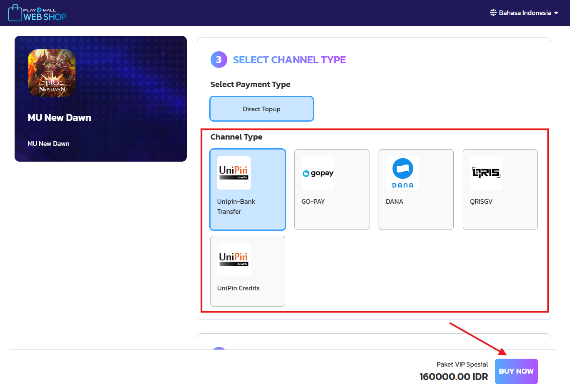Click the Paket VIP Spesial label

point(462,364)
